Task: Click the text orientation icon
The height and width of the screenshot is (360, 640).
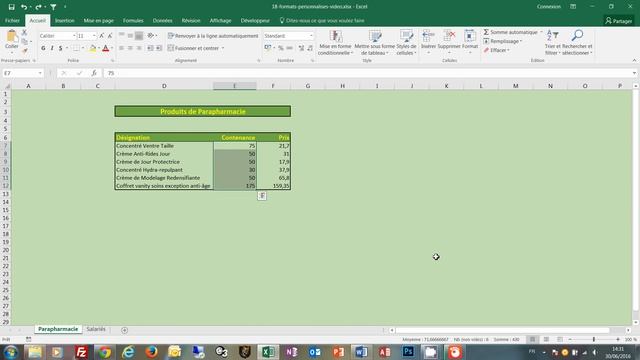Action: pos(151,36)
